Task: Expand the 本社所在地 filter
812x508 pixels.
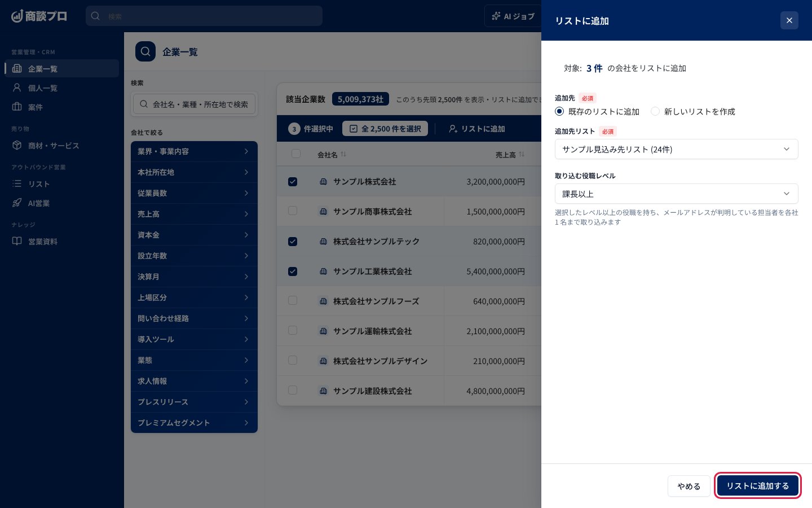Action: pos(194,172)
